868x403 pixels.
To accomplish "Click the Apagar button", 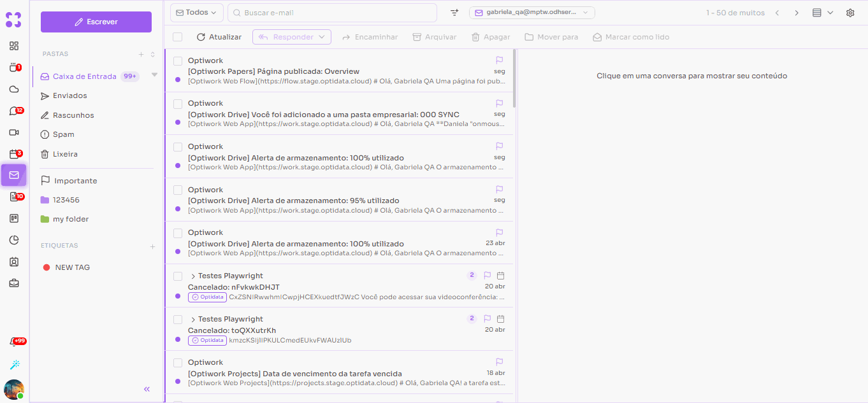I will 491,37.
